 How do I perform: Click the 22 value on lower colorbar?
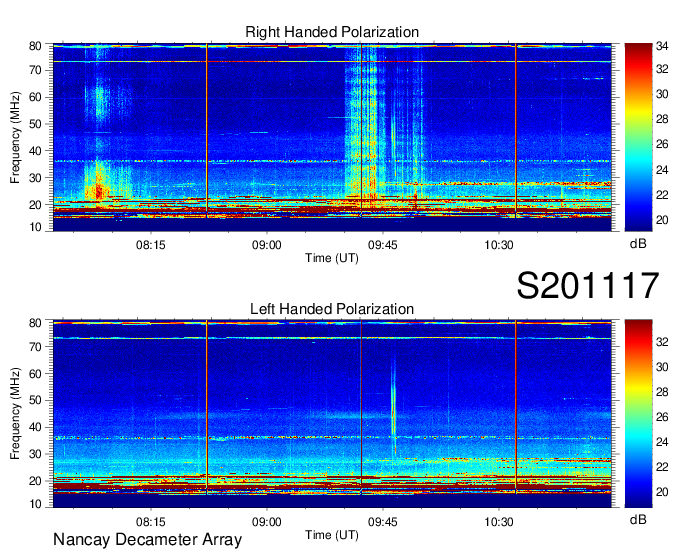[662, 467]
